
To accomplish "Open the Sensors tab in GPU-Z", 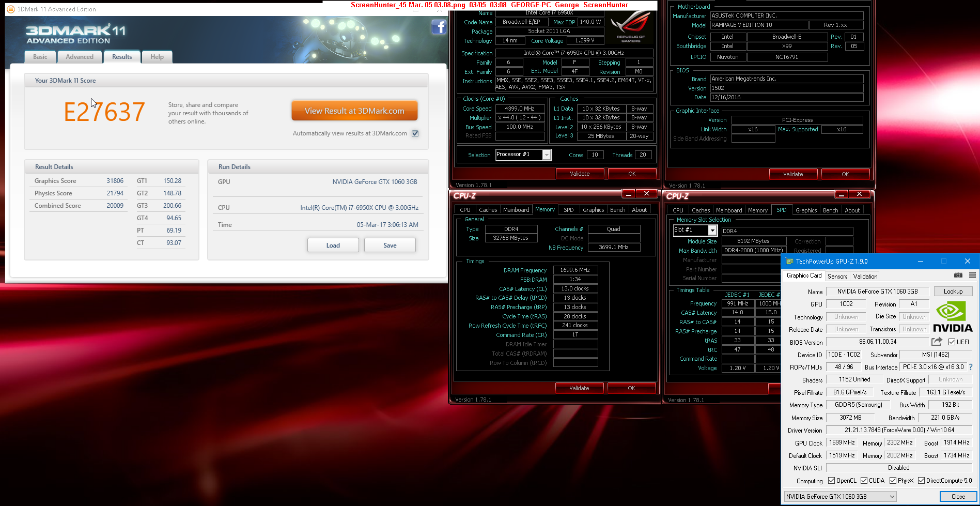I will tap(837, 276).
